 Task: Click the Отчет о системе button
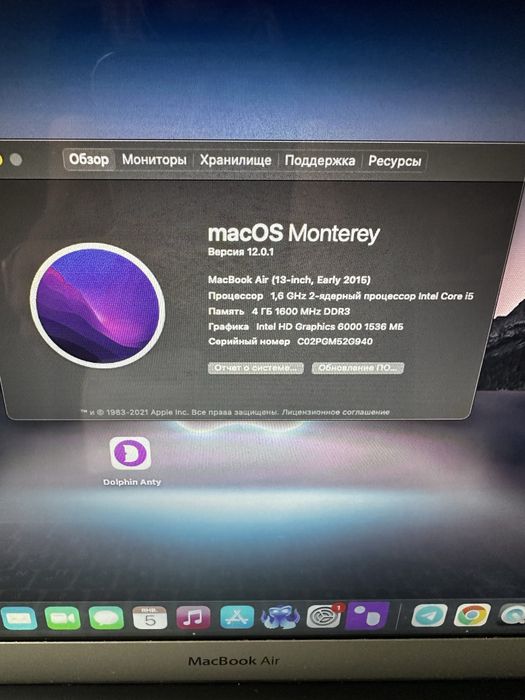[256, 368]
